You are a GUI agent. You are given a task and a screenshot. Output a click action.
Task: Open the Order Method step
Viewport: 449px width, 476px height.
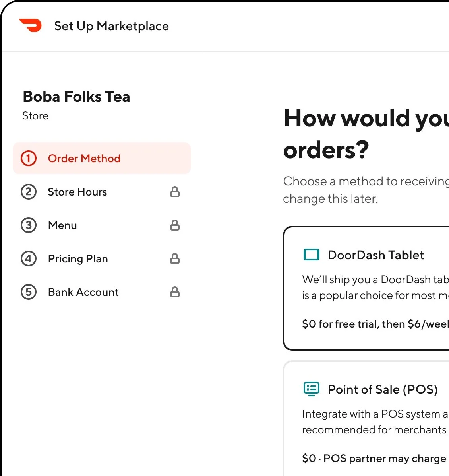84,158
